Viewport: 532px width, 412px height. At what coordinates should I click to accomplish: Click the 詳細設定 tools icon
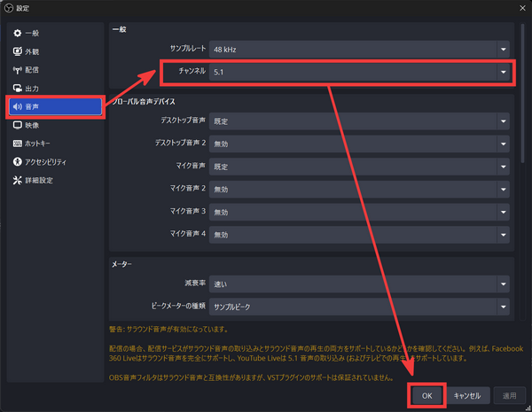(18, 180)
